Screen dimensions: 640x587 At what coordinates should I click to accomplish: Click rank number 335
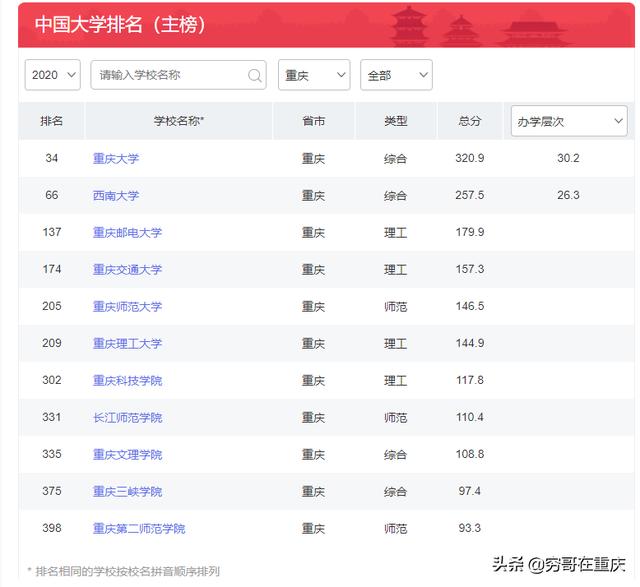pos(51,454)
